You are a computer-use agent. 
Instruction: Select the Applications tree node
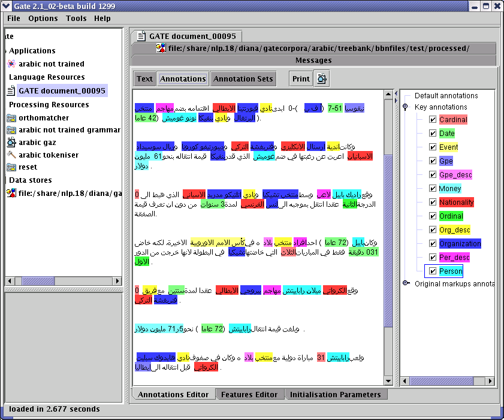32,50
